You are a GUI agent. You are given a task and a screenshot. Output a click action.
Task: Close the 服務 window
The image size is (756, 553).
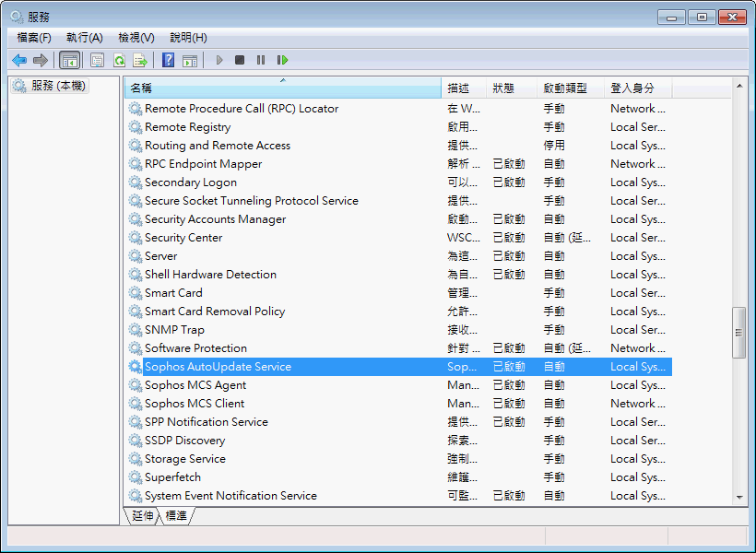pos(732,18)
